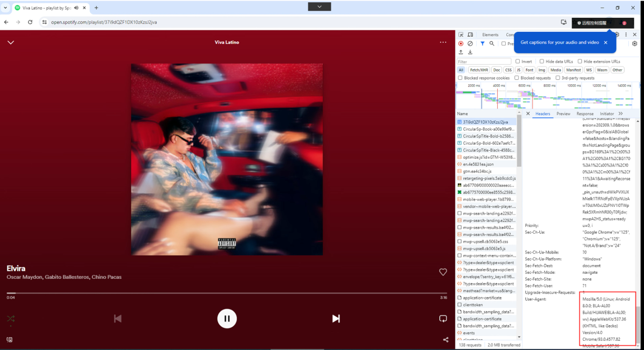Select the 37i9dQZF1DX10zKzsJ2jva request row
The image size is (644, 350).
(486, 122)
